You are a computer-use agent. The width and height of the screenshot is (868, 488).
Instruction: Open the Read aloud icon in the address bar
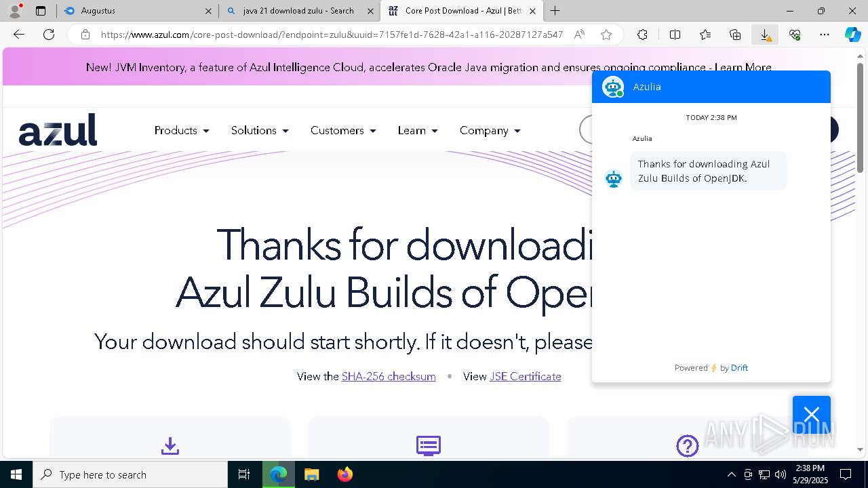(x=579, y=35)
